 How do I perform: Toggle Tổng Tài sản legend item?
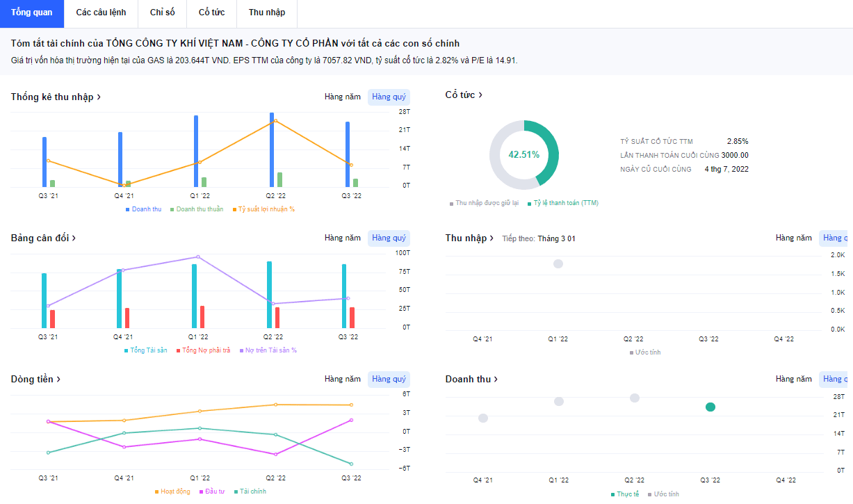point(145,350)
